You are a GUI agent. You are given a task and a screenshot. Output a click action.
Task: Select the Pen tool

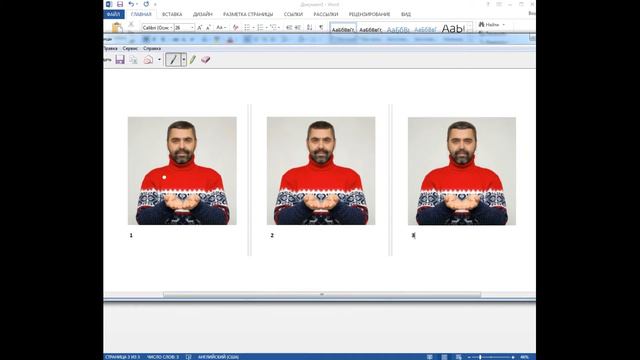coord(173,60)
